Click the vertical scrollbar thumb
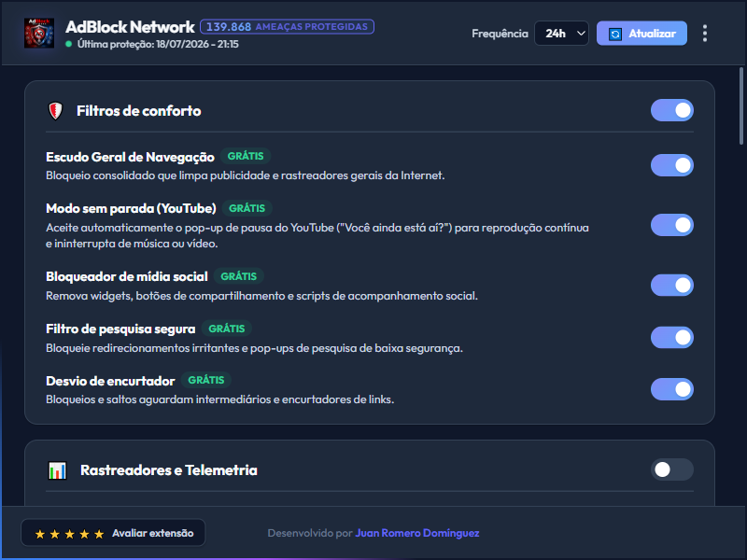The height and width of the screenshot is (560, 747). (740, 105)
